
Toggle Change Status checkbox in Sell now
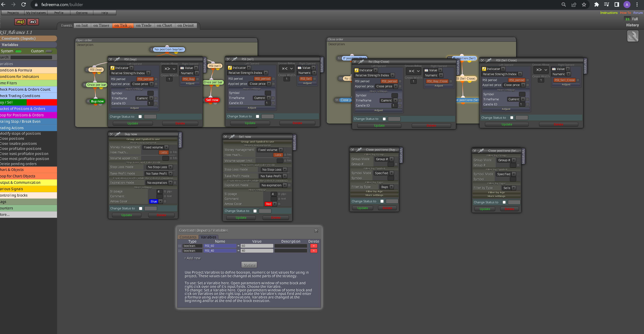tap(255, 211)
